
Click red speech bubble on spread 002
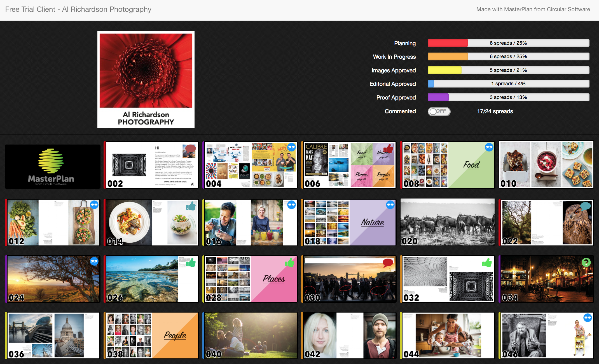point(191,148)
